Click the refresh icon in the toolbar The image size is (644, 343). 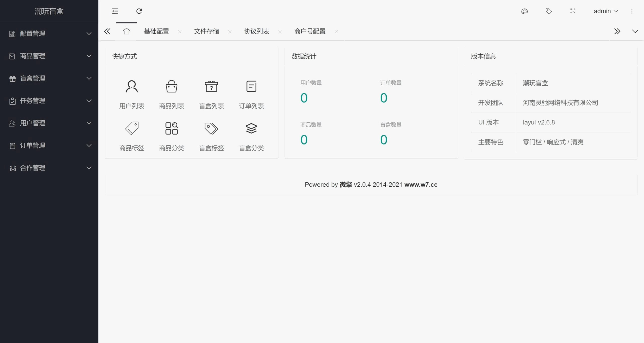(139, 11)
